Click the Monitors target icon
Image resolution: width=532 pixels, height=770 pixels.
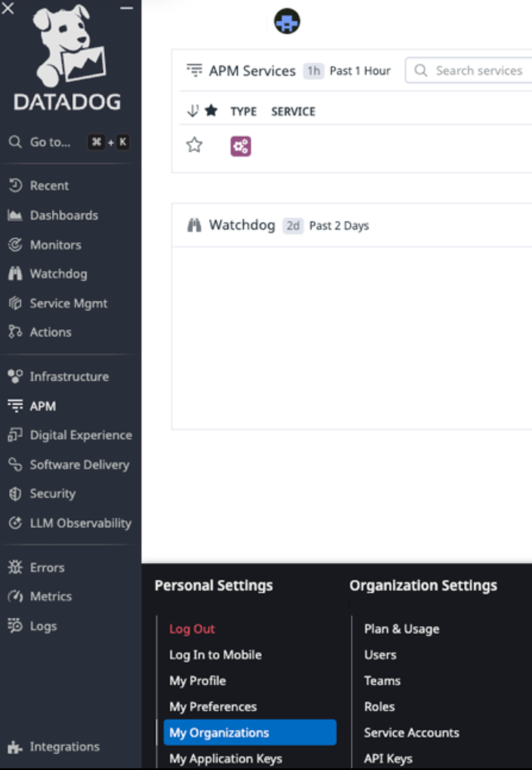[x=15, y=244]
